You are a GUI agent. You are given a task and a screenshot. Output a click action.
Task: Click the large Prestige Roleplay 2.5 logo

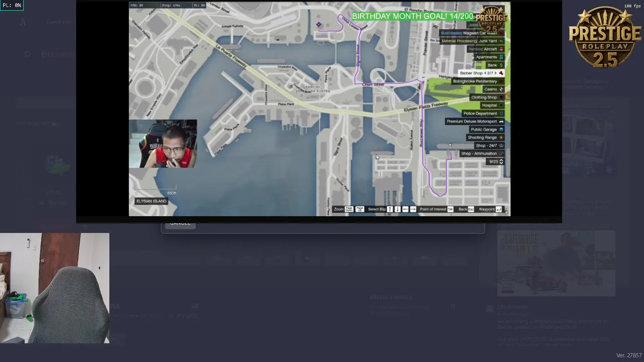[x=605, y=37]
